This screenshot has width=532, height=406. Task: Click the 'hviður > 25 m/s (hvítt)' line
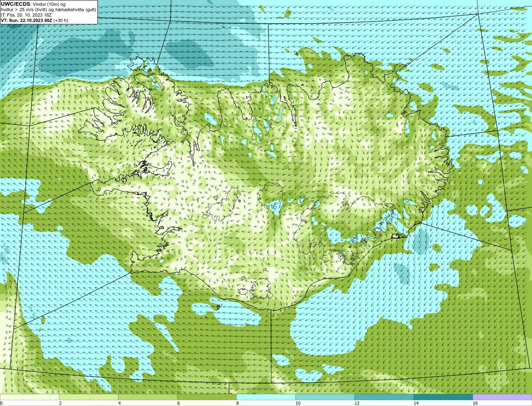click(x=25, y=10)
